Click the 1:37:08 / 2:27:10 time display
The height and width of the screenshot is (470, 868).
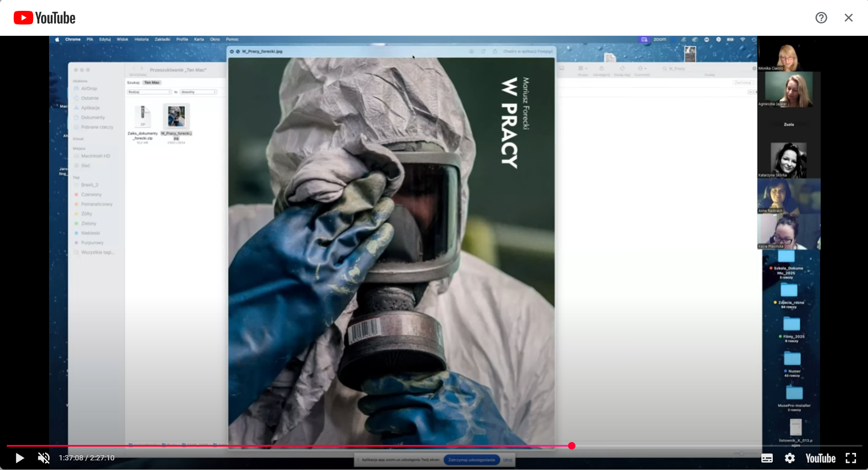pos(87,458)
